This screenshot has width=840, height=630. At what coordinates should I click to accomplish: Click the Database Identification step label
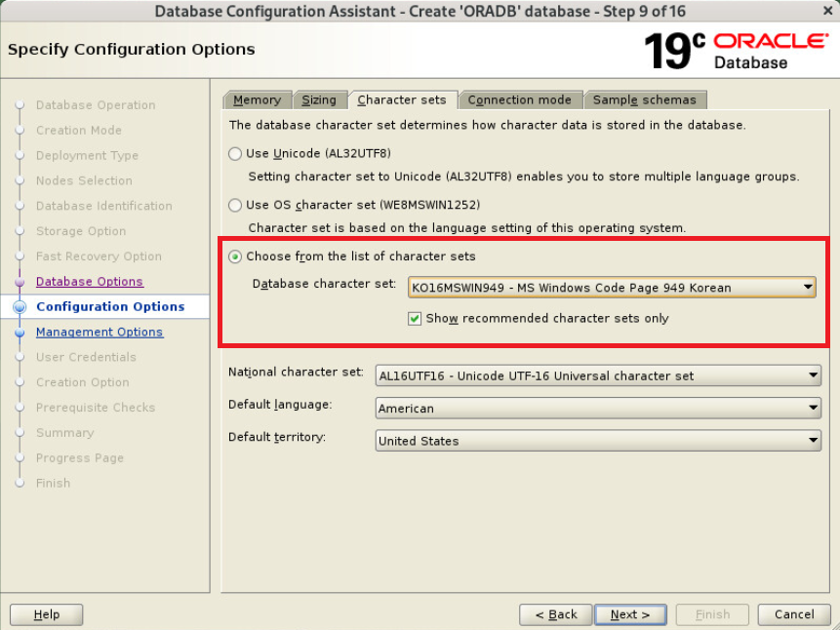(x=104, y=206)
